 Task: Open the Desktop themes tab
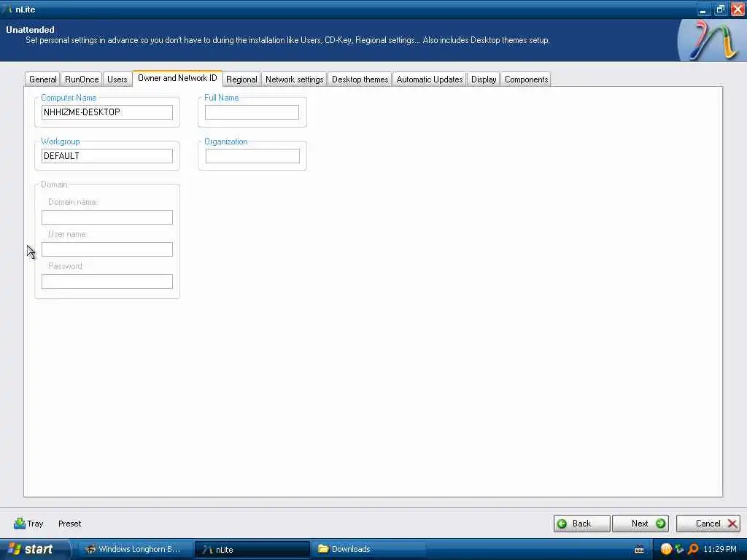tap(360, 79)
